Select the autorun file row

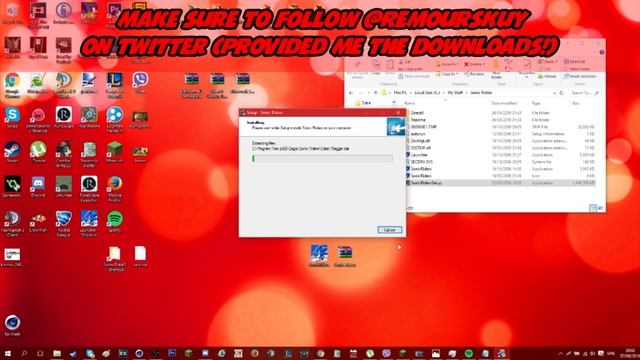pos(500,134)
